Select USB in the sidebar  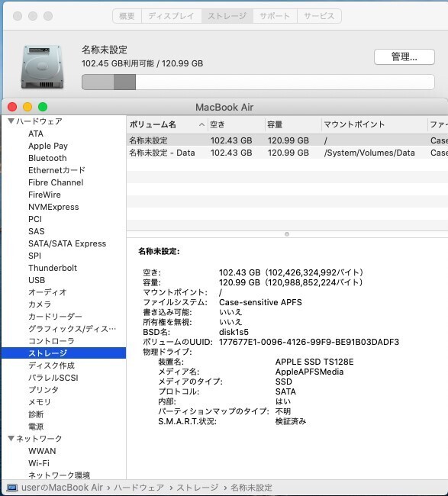37,280
